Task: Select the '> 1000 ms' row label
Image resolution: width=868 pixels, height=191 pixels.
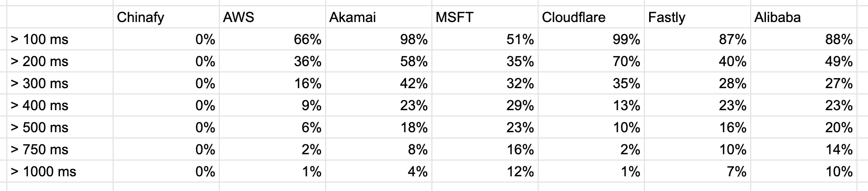Action: pyautogui.click(x=59, y=172)
